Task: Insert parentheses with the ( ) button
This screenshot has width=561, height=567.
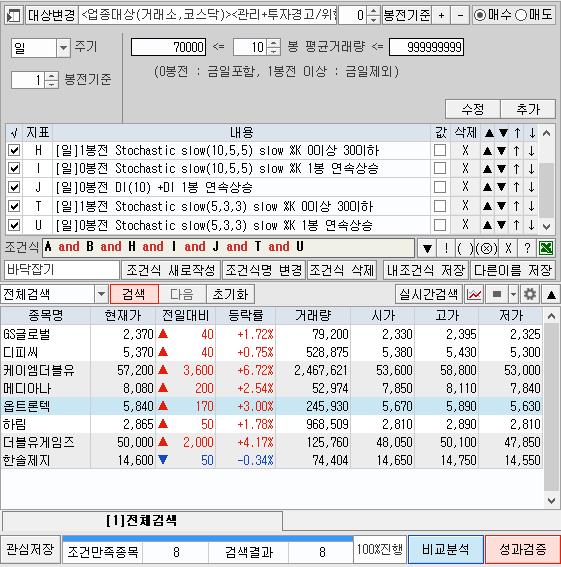Action: coord(465,248)
